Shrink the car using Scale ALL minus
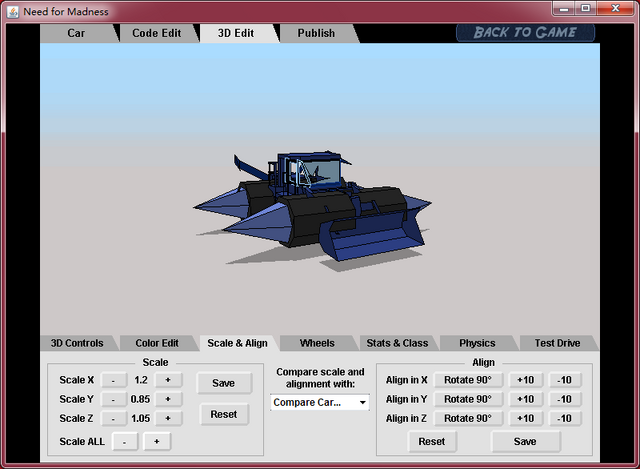Viewport: 640px width, 469px height. tap(124, 442)
